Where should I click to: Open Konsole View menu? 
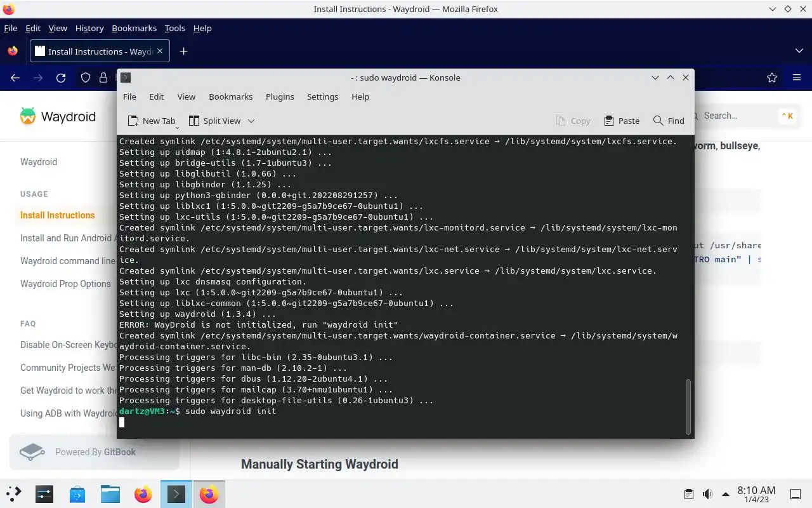pos(187,97)
